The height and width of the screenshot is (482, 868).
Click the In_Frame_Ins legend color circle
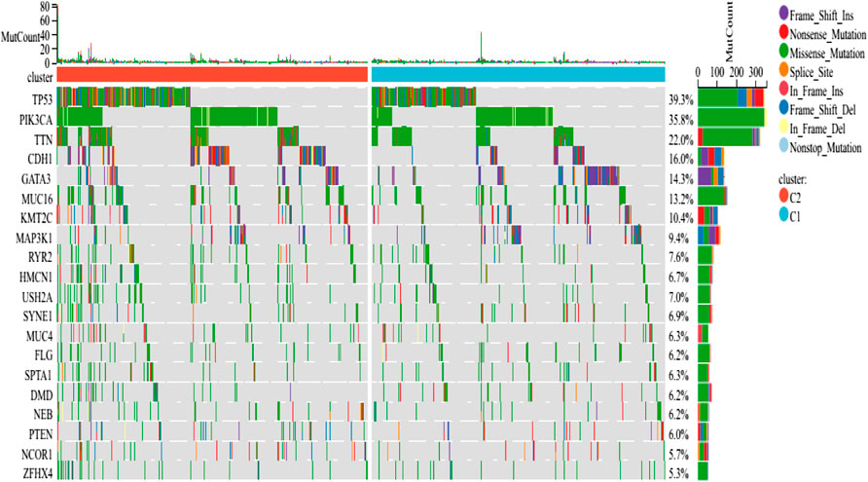coord(783,88)
